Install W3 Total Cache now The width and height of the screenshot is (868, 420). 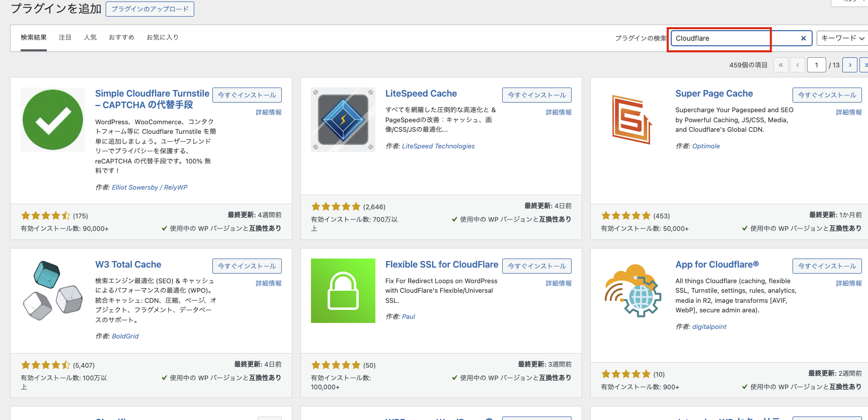point(247,266)
